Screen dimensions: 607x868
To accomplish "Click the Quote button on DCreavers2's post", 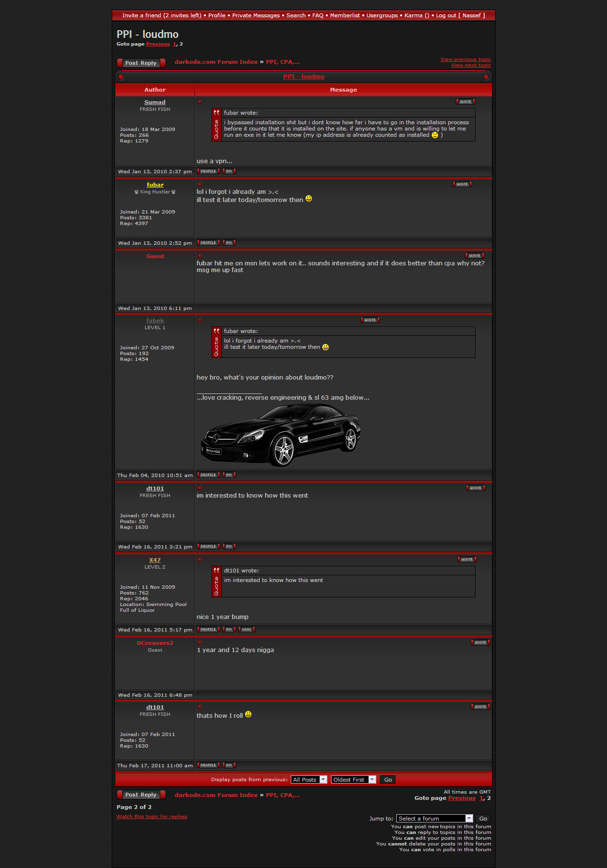I will click(480, 642).
